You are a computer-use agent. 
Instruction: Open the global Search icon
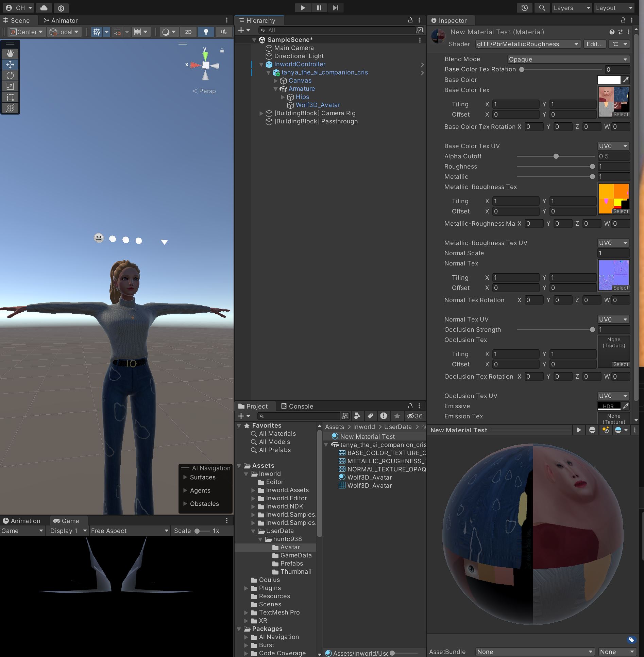pos(542,7)
